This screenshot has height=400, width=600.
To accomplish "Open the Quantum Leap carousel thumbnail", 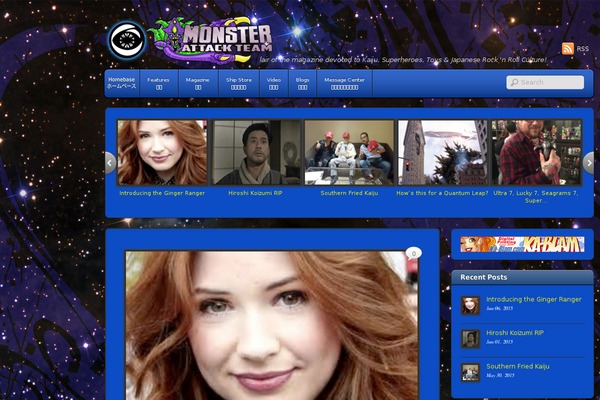I will coord(443,152).
